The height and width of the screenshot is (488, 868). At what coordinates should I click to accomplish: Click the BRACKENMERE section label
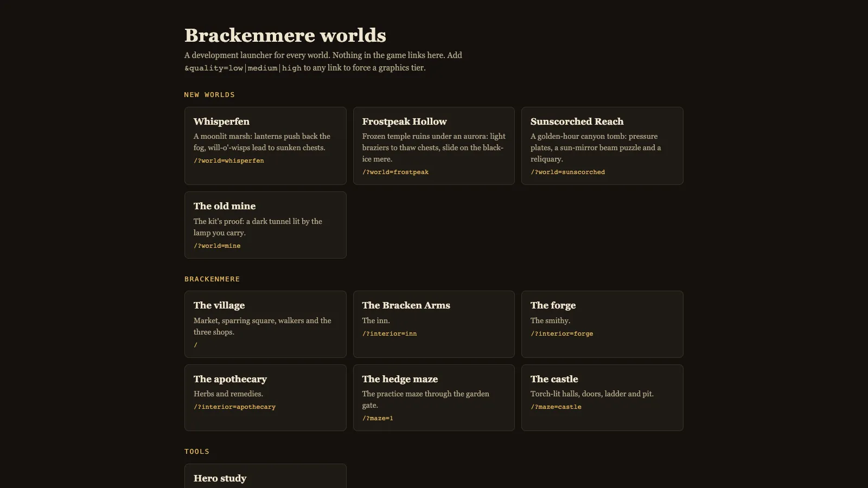pyautogui.click(x=212, y=279)
